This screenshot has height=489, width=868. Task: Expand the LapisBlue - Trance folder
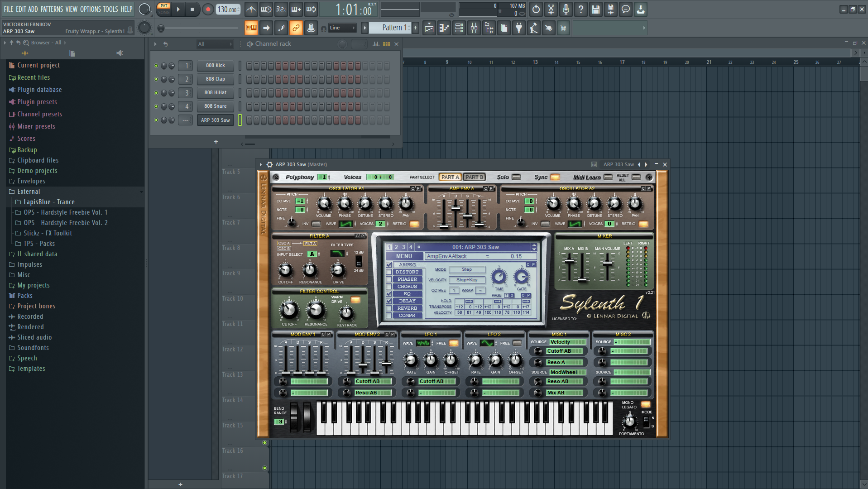[x=49, y=202]
